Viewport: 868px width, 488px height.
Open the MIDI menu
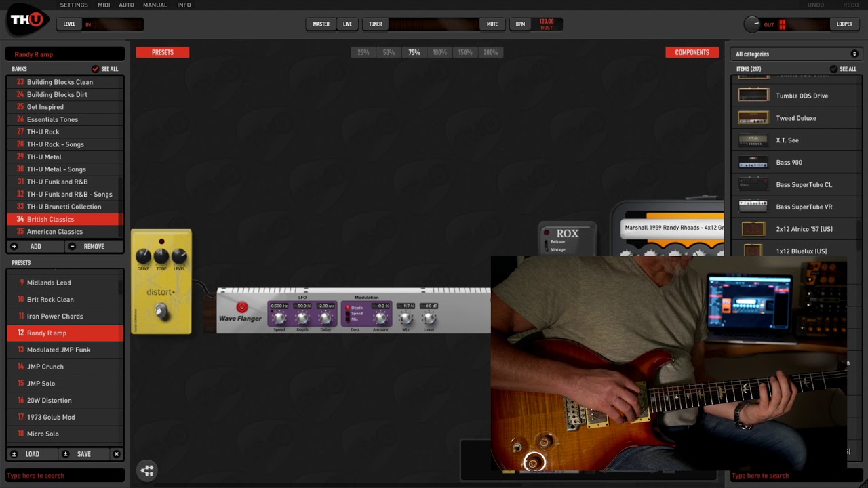[104, 5]
